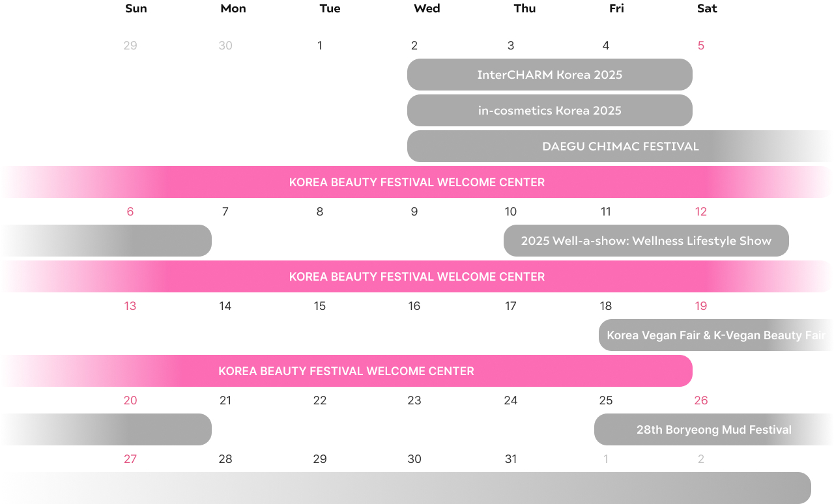Click the grayed-out date 30 from previous month

[x=225, y=46]
